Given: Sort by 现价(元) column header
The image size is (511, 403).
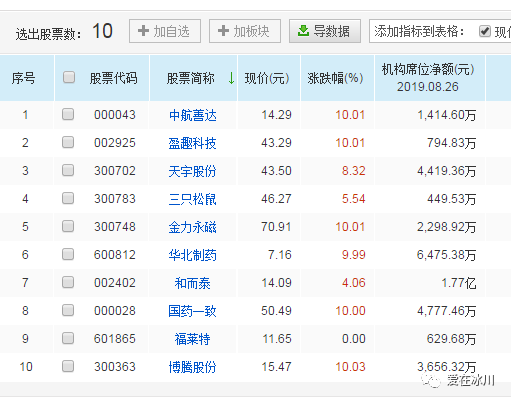Looking at the screenshot, I should pyautogui.click(x=267, y=78).
